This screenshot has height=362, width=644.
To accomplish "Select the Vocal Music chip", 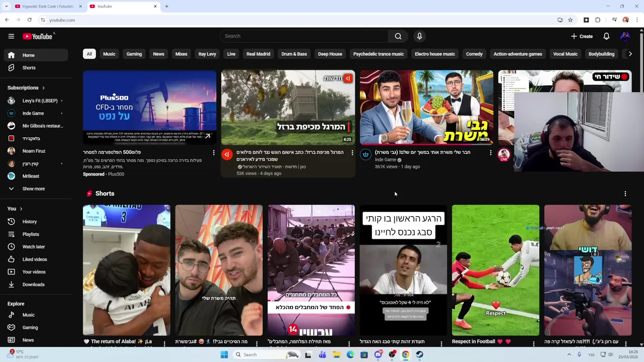I will coord(565,54).
